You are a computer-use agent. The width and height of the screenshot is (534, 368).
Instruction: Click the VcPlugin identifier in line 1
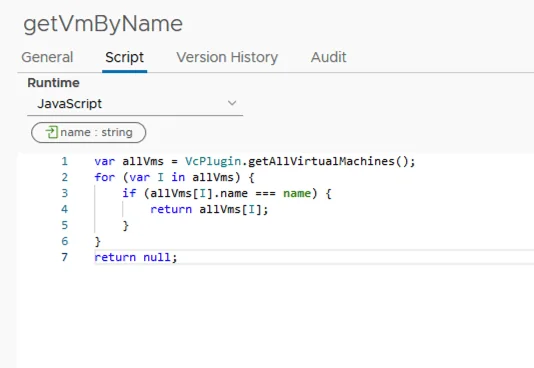[213, 161]
